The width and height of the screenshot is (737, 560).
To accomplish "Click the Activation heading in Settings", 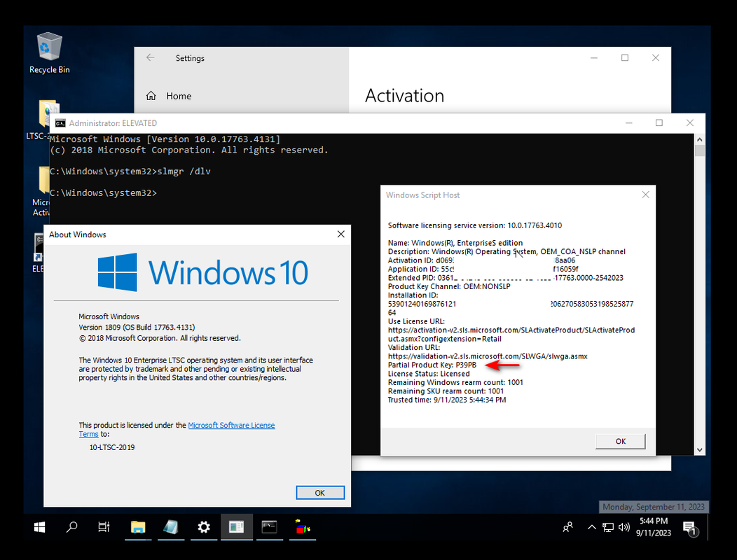I will tap(405, 96).
